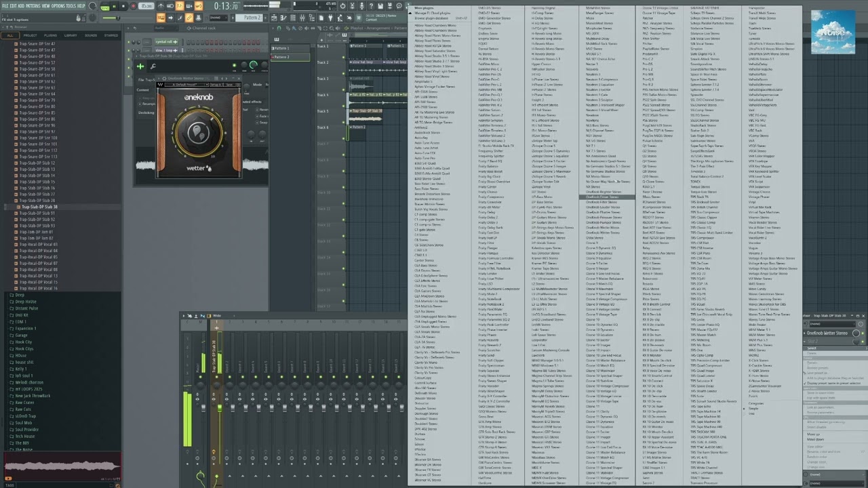Toggle the Track 2 mute LED
This screenshot has width=868, height=488.
[x=343, y=73]
